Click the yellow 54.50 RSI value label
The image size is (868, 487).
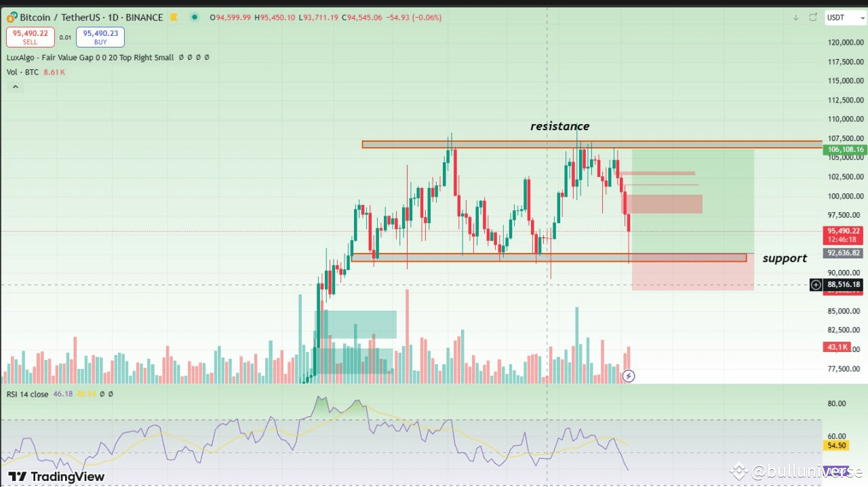coord(836,445)
